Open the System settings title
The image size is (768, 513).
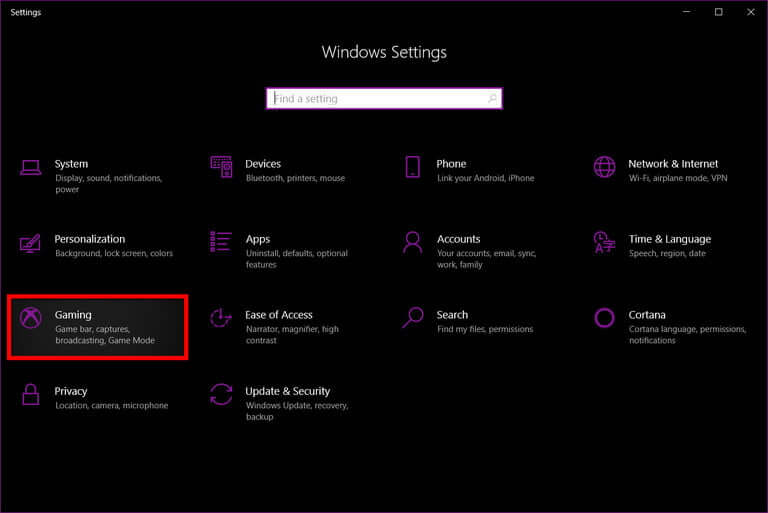coord(71,164)
